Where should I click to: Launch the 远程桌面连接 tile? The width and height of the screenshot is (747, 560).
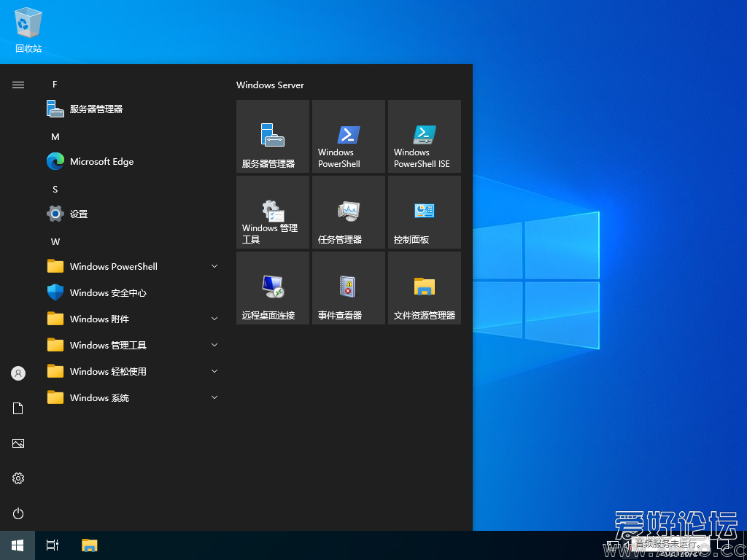click(273, 287)
